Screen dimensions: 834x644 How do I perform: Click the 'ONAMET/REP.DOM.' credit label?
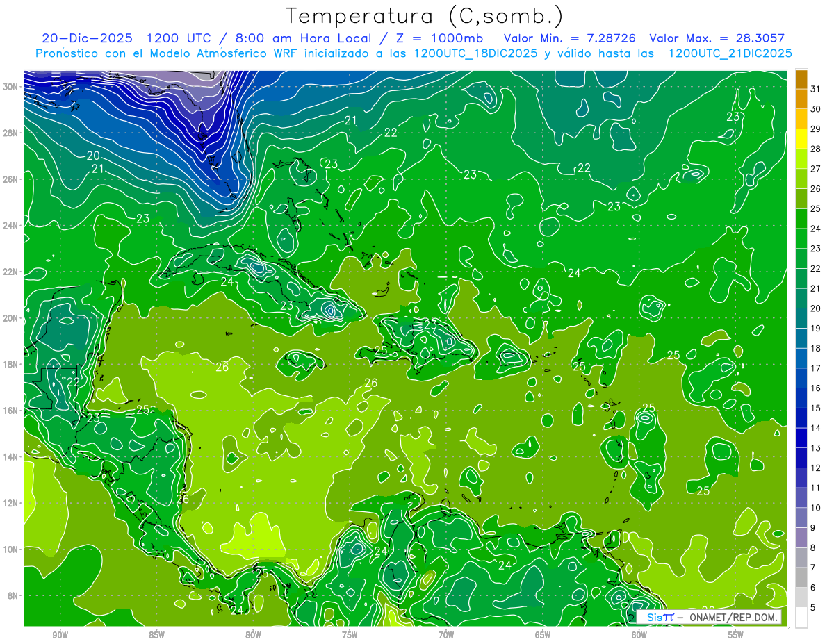(x=734, y=617)
